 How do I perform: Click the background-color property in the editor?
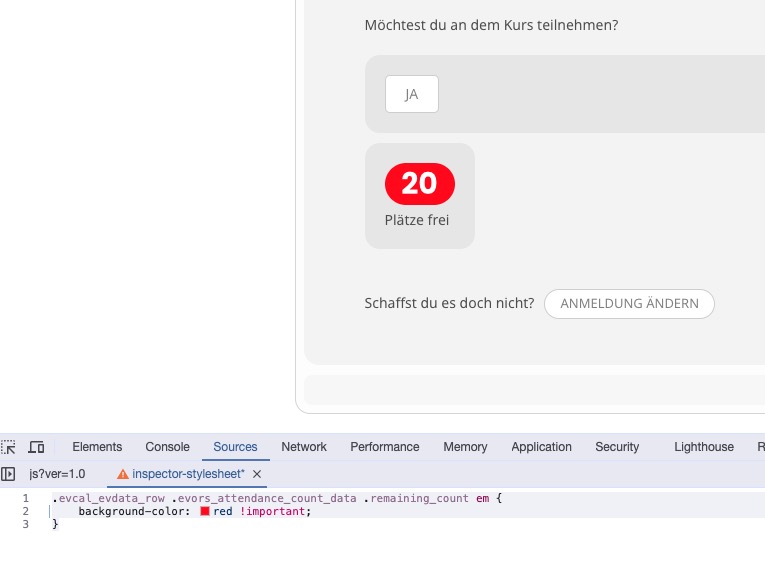tap(134, 511)
